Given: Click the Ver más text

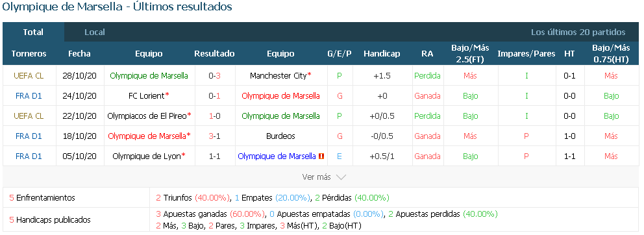Looking at the screenshot, I should tap(316, 177).
